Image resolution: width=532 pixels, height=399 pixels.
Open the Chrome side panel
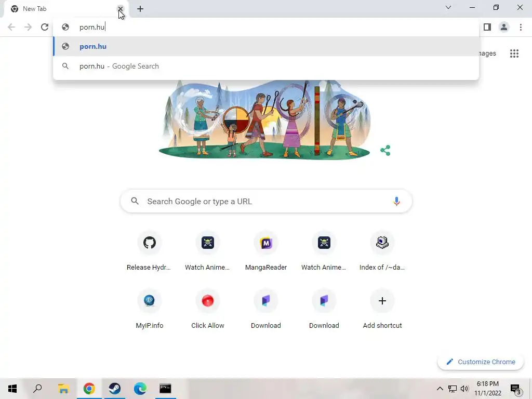click(x=487, y=27)
